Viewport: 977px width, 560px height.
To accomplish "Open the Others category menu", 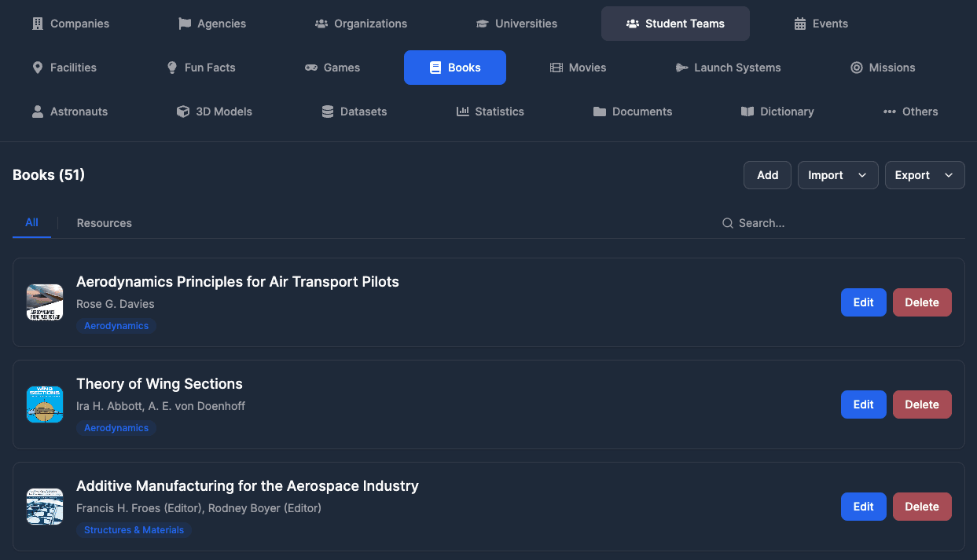I will [910, 112].
